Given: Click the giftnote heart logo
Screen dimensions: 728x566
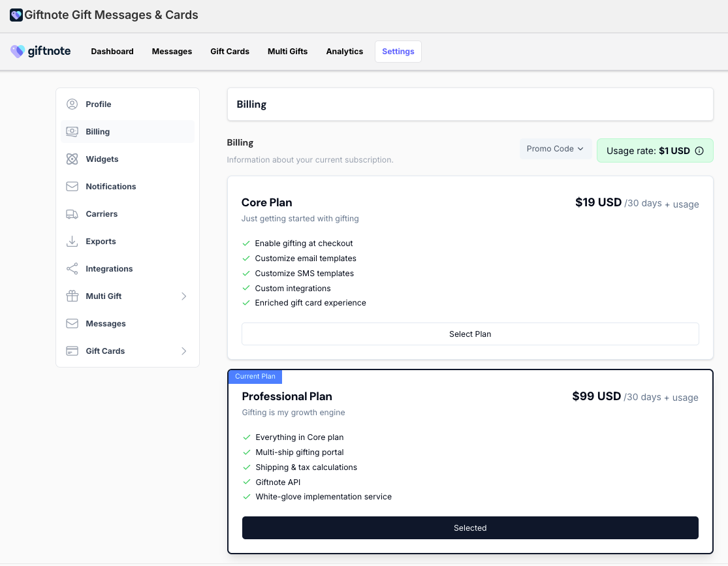Looking at the screenshot, I should 18,52.
